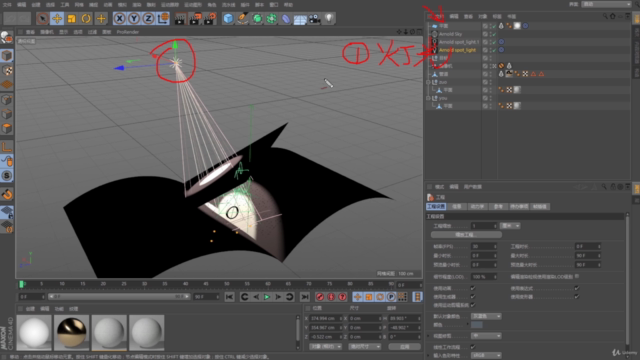The image size is (640, 360).
Task: Toggle the use expressions checkbox
Action: pos(577,288)
